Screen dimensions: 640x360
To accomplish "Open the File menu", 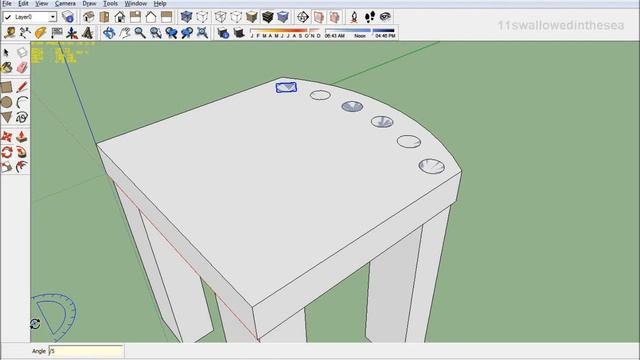I will click(7, 3).
